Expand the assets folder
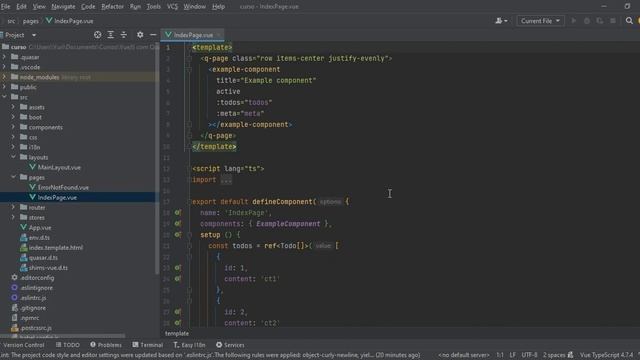640x360 pixels. 13,107
